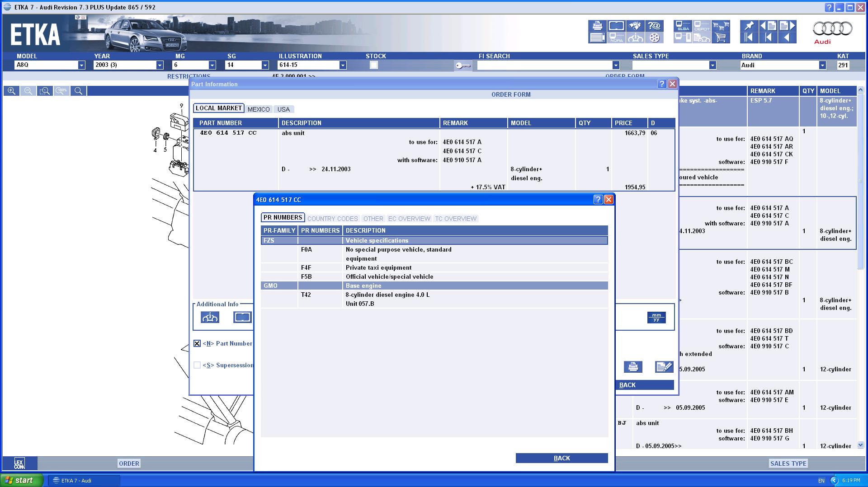Click the DEPOT toolbar icon
The width and height of the screenshot is (868, 487).
point(702,26)
